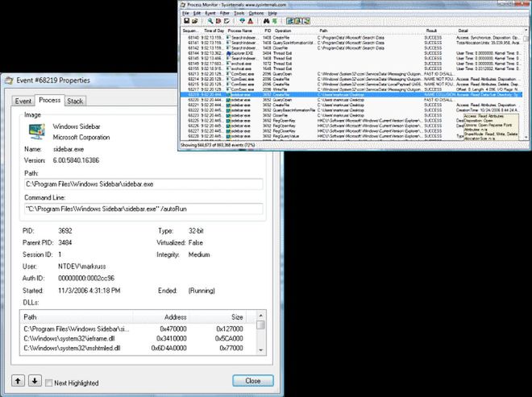Viewport: 532px width, 397px height.
Task: Click the Time of Day column header
Action: coord(214,31)
